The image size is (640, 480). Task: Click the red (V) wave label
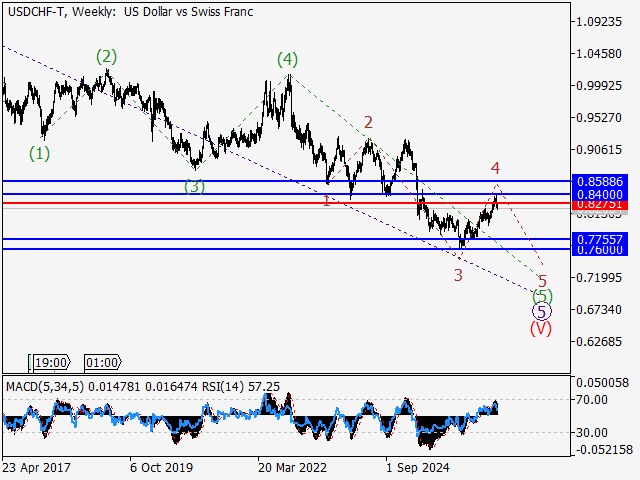click(541, 328)
